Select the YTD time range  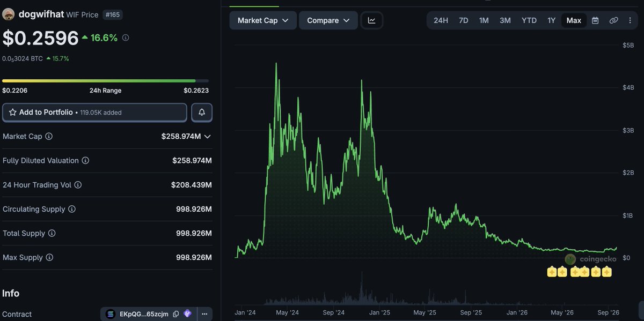(529, 20)
